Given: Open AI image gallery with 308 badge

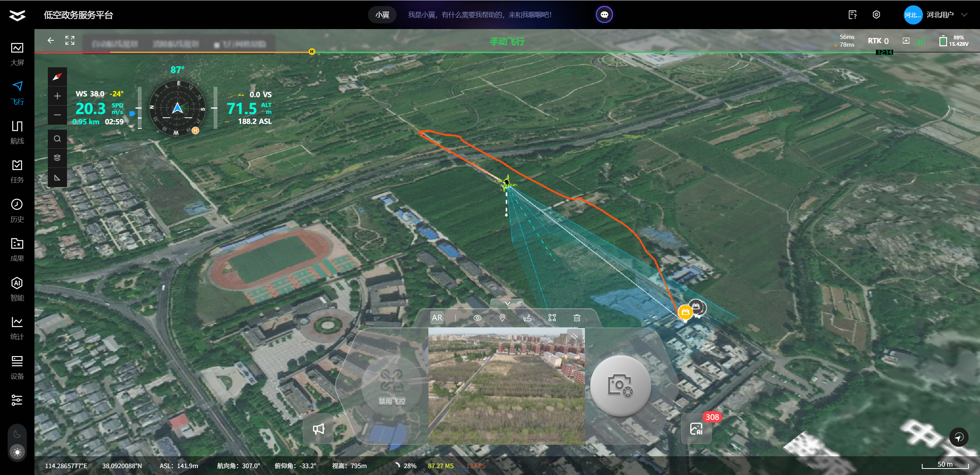Looking at the screenshot, I should pyautogui.click(x=696, y=429).
